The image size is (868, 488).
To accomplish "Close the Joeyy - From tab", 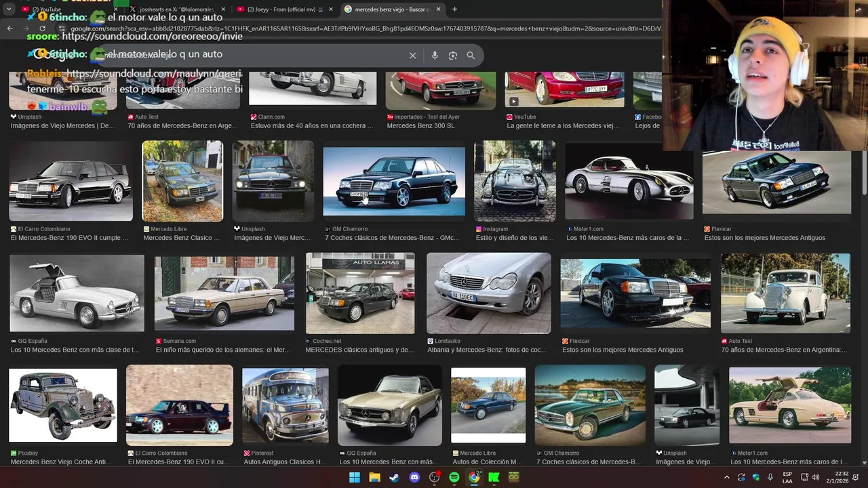I will [x=331, y=9].
